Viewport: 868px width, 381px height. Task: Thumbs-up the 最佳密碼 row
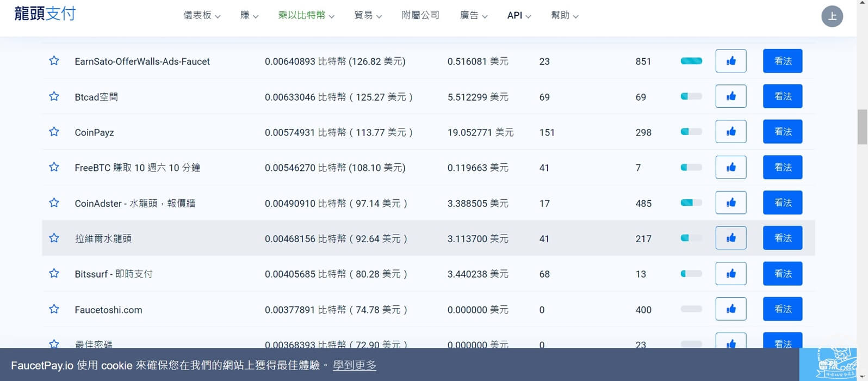coord(731,341)
